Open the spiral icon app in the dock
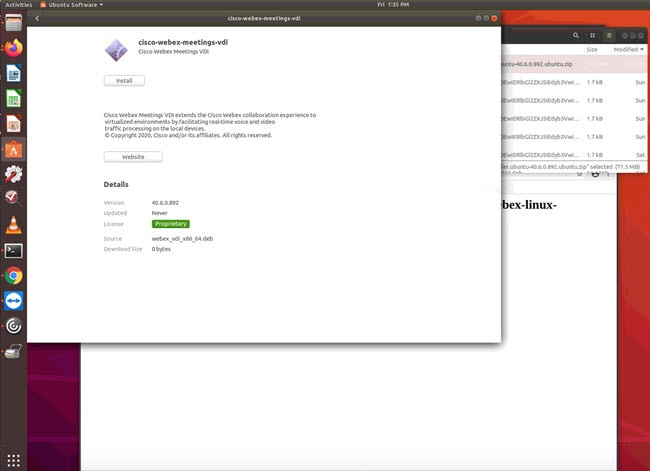This screenshot has width=650, height=471. point(13,326)
